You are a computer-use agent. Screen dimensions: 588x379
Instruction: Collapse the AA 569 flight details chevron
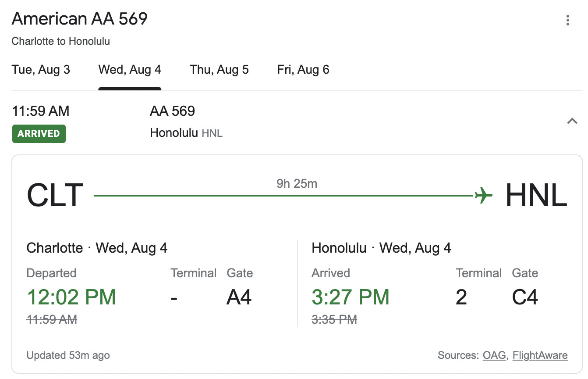tap(572, 121)
